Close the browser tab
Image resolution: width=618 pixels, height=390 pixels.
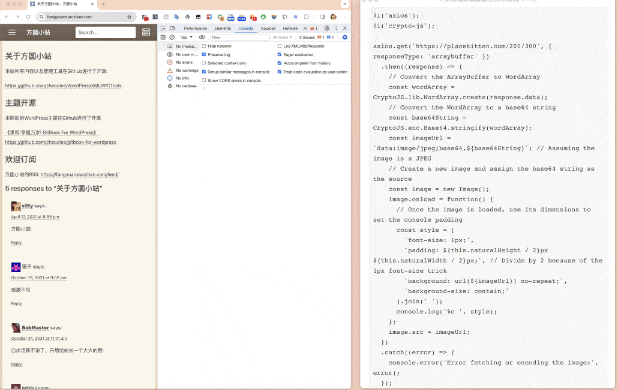coord(93,4)
